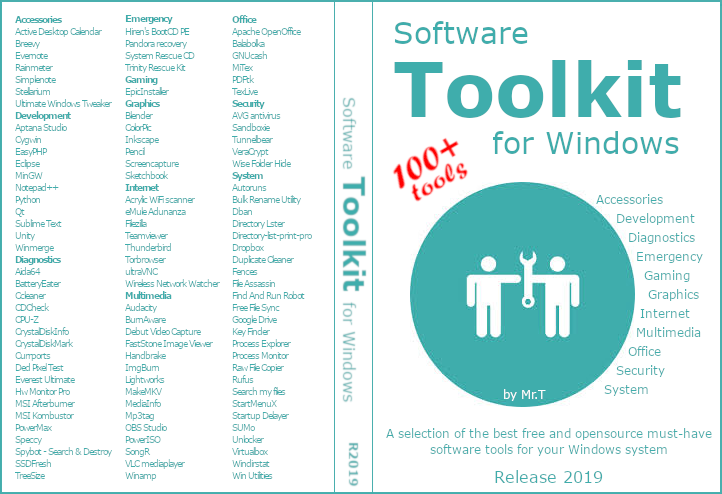Select the "Winmerge" entry
The width and height of the screenshot is (722, 494).
click(35, 248)
